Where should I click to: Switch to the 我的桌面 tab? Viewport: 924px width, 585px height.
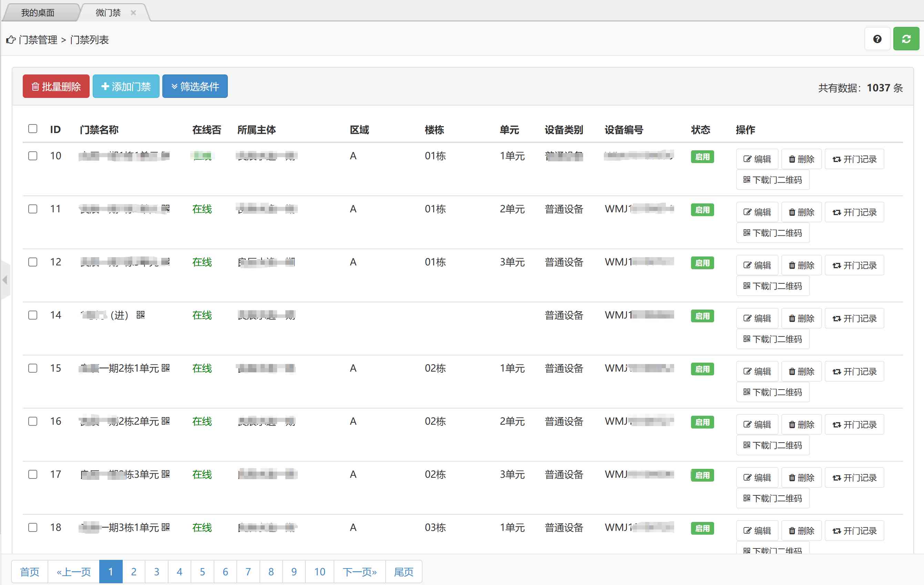coord(38,13)
